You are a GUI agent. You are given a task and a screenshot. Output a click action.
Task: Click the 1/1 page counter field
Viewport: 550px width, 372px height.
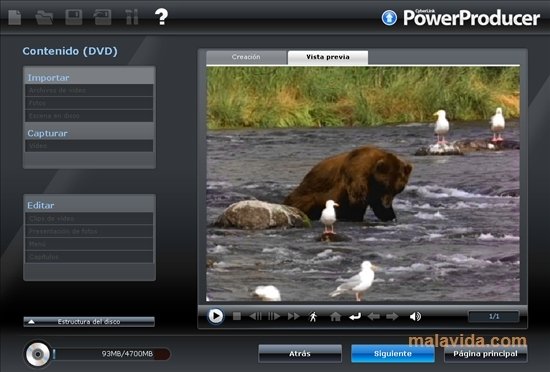[x=494, y=316]
